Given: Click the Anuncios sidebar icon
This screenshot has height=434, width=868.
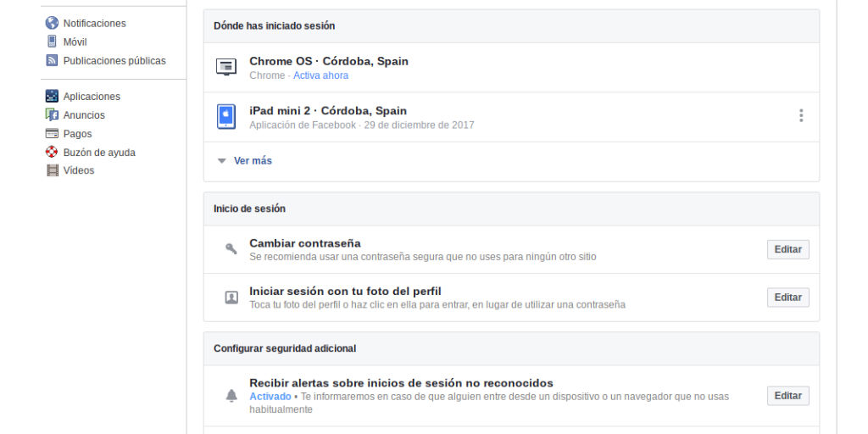Looking at the screenshot, I should tap(52, 114).
